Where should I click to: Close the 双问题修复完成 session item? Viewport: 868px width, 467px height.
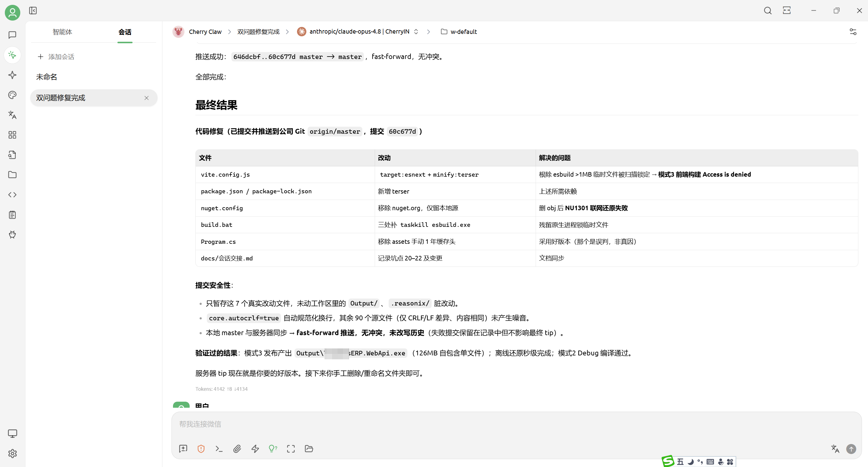click(147, 98)
